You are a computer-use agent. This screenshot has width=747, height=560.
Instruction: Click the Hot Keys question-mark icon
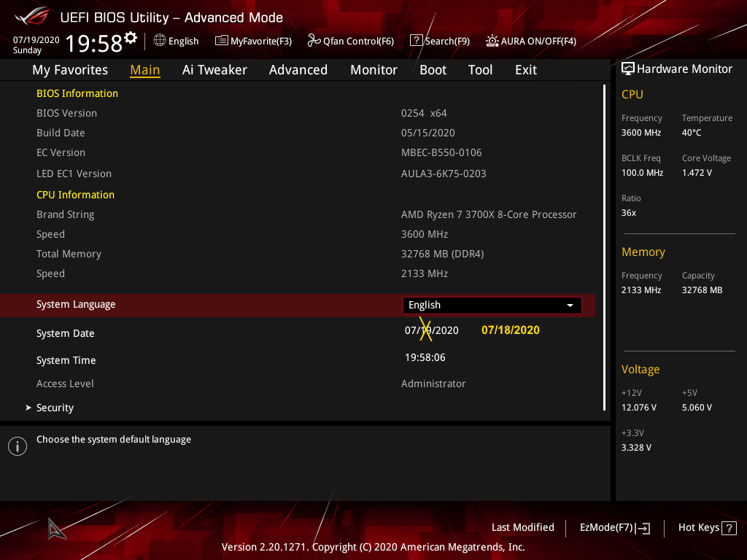[x=729, y=528]
